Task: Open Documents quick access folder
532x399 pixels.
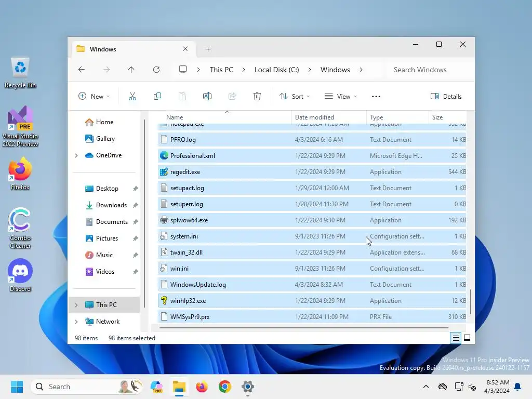Action: point(112,222)
